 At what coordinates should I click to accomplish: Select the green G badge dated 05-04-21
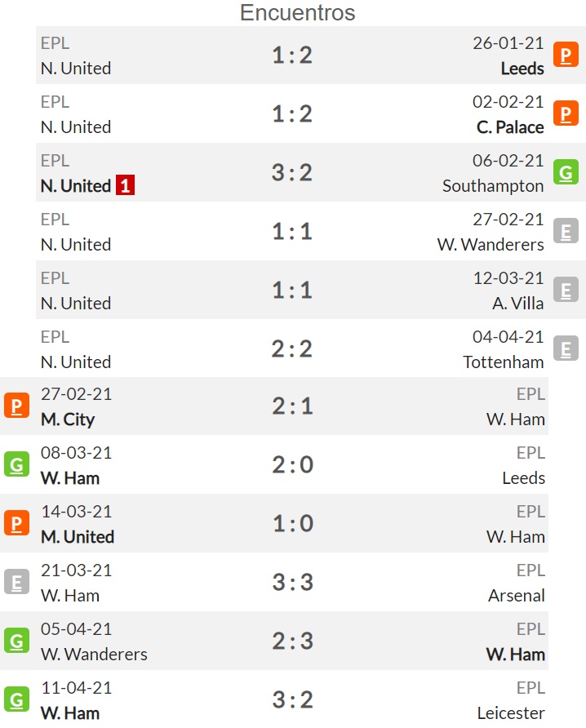click(x=16, y=640)
